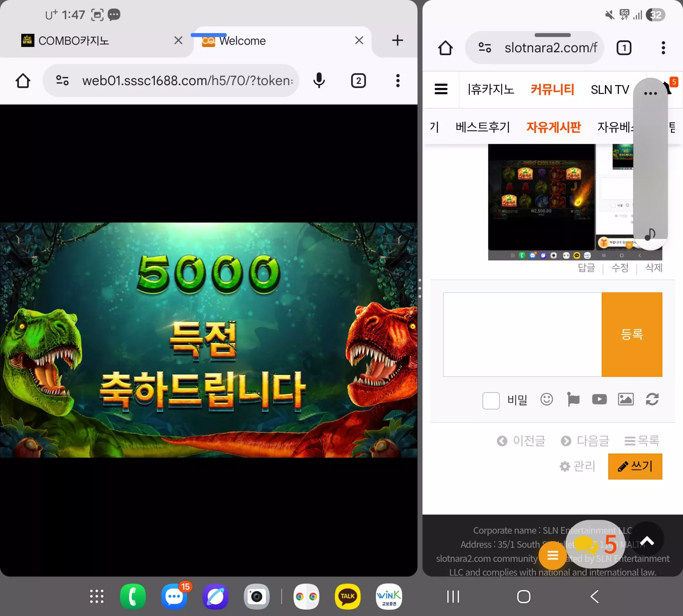Screen dimensions: 683x616
Task: Return to the post list via 목록
Action: pos(642,441)
